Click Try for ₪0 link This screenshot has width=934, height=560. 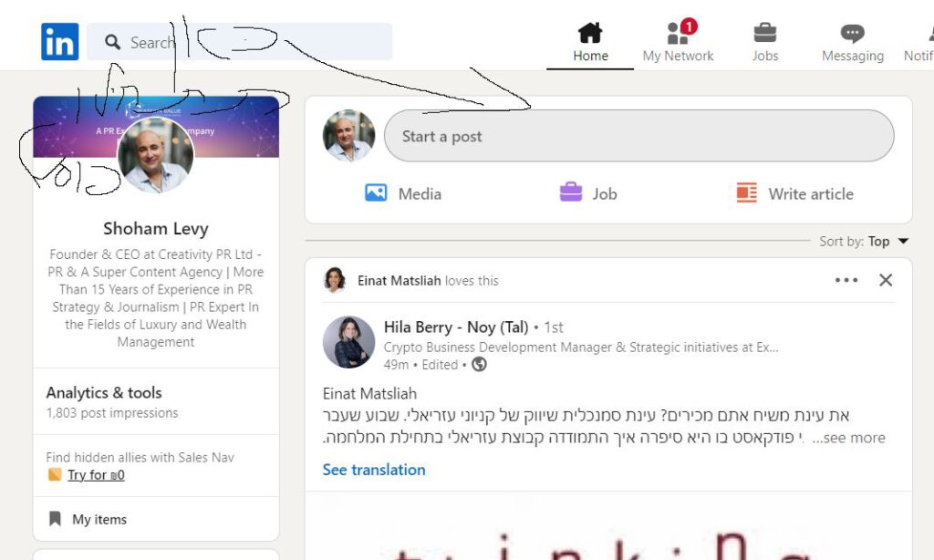tap(96, 475)
